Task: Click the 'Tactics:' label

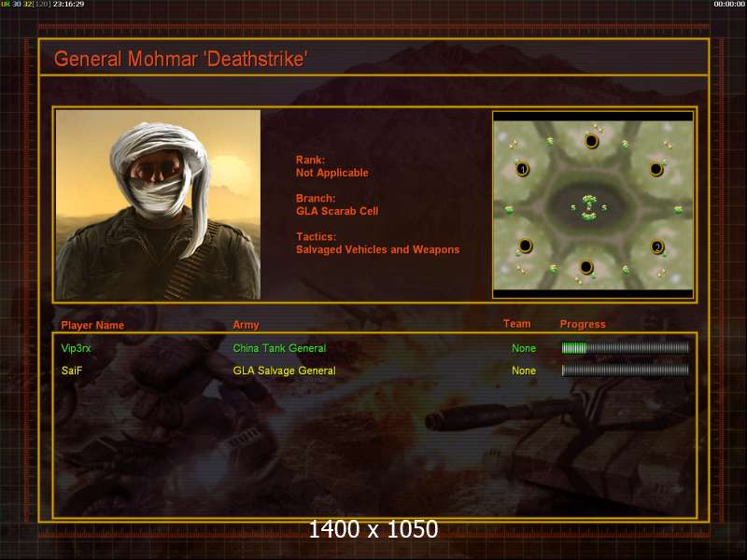Action: (x=316, y=237)
